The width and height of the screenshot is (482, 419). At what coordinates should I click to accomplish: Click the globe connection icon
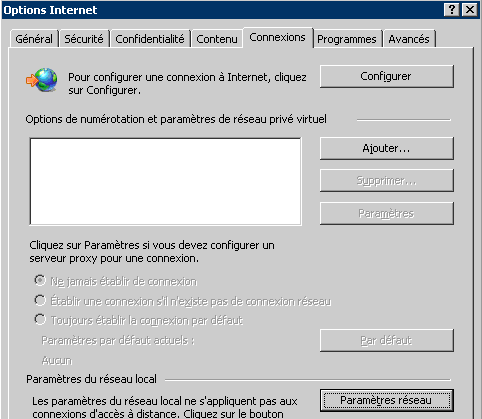(42, 80)
